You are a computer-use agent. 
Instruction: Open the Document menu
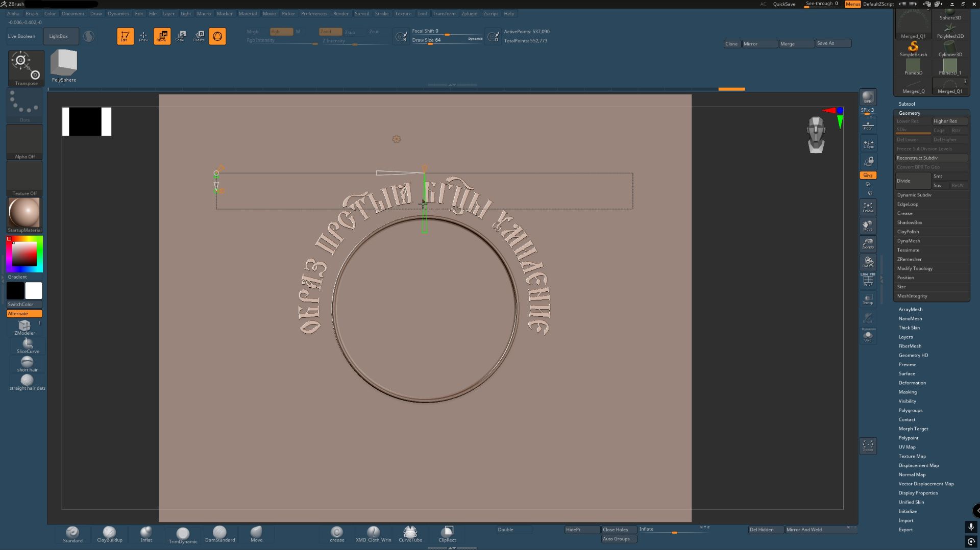point(73,14)
